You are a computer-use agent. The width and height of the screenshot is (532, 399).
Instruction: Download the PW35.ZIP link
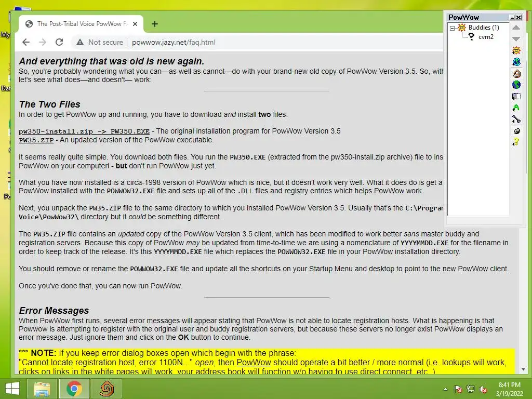[x=36, y=140]
